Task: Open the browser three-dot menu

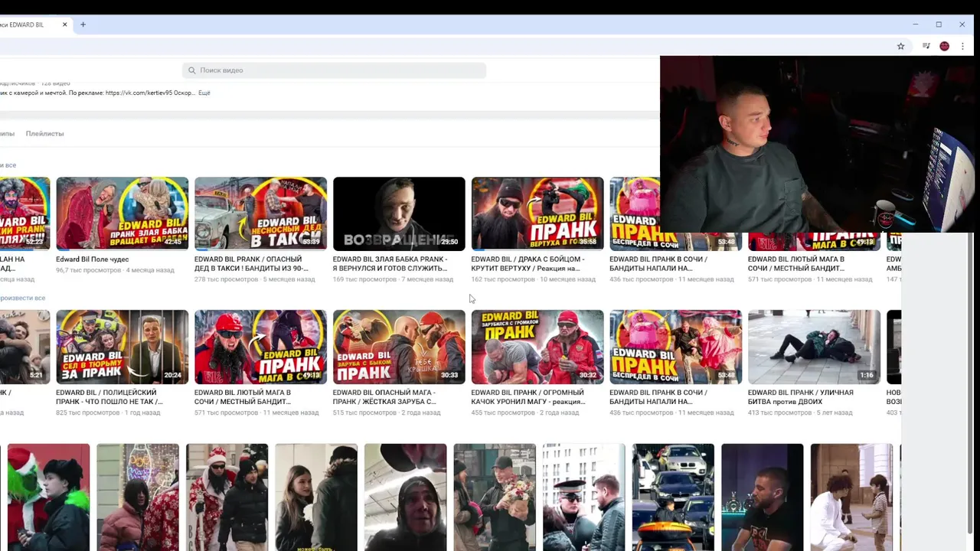Action: (x=962, y=46)
